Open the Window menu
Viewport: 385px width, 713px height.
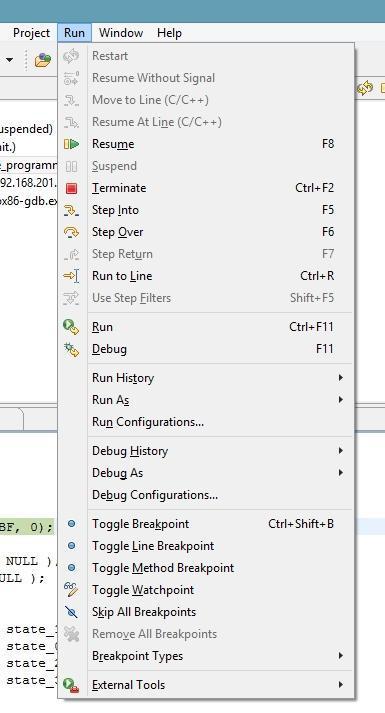tap(121, 33)
